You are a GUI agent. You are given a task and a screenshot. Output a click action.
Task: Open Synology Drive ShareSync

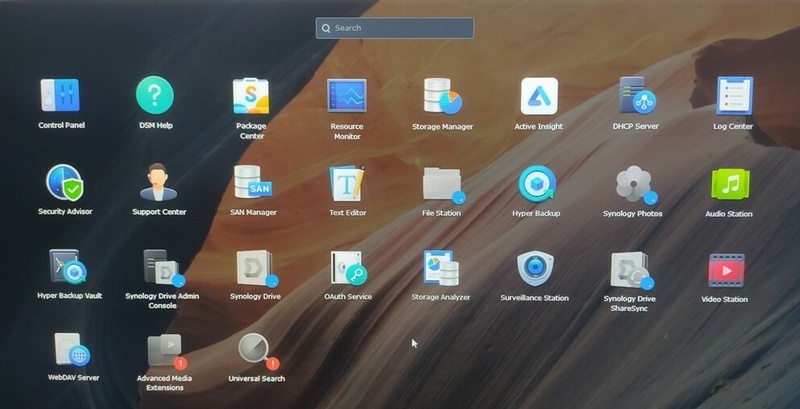(x=632, y=270)
